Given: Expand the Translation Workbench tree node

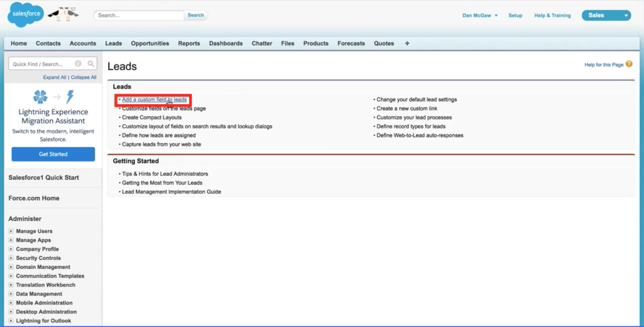Looking at the screenshot, I should point(11,285).
